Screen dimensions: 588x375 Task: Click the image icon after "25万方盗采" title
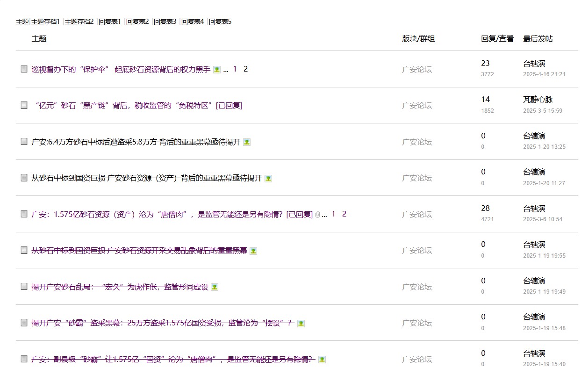coord(301,323)
